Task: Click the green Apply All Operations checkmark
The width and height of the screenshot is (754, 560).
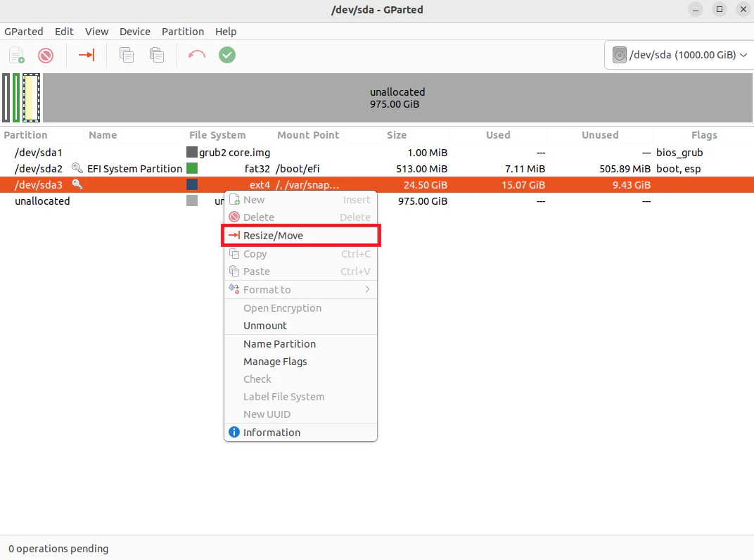Action: coord(227,55)
